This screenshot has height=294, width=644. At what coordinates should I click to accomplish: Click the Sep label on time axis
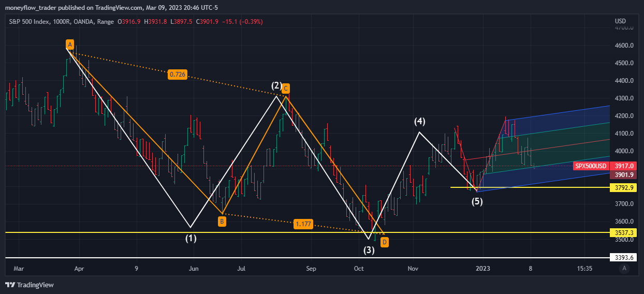pos(310,269)
